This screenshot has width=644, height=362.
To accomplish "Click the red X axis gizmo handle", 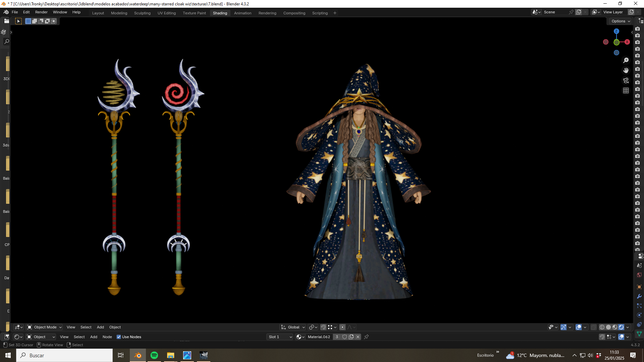I will pos(627,42).
